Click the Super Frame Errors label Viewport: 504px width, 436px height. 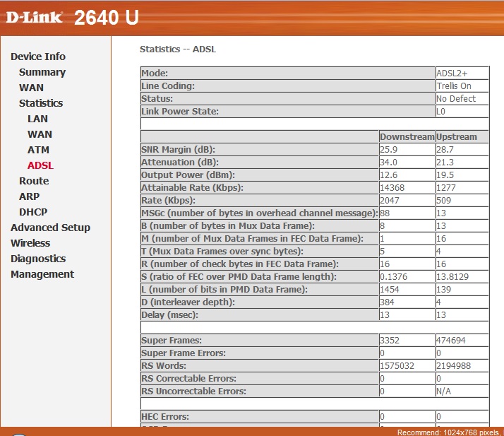[184, 353]
